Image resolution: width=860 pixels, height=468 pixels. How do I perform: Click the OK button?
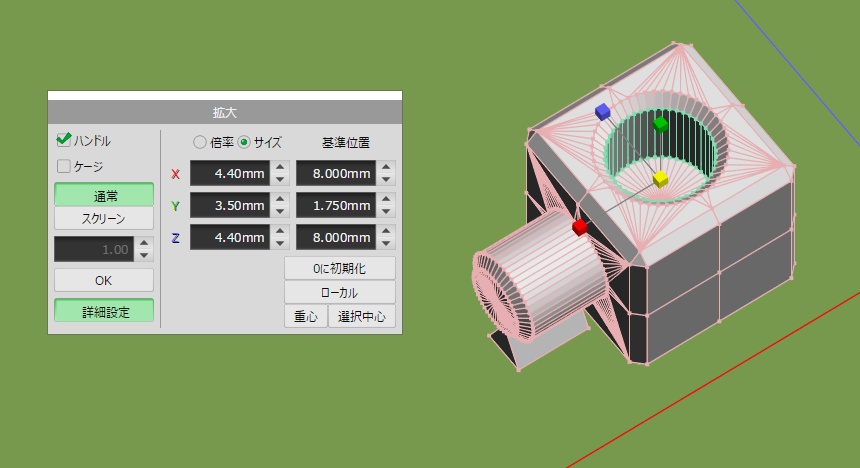(104, 280)
